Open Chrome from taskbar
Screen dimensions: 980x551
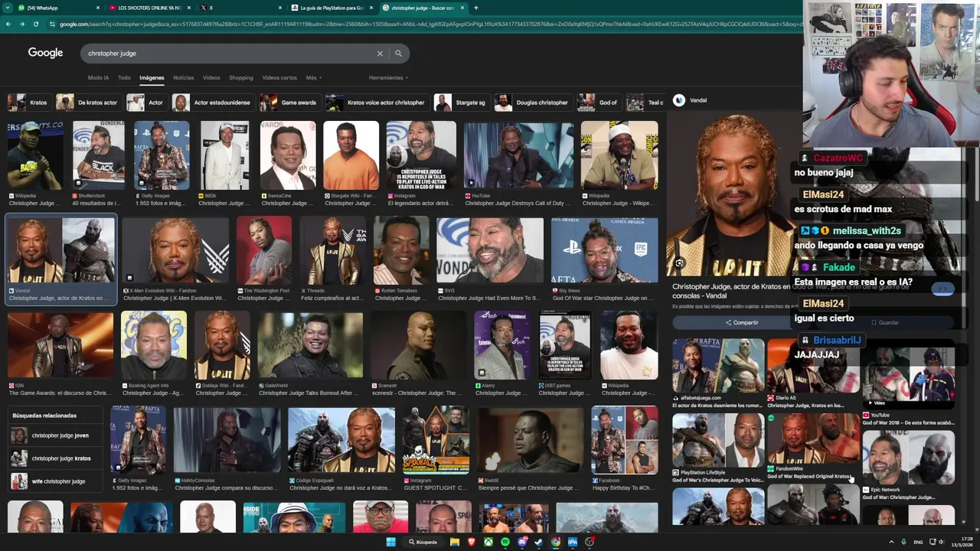pos(556,542)
